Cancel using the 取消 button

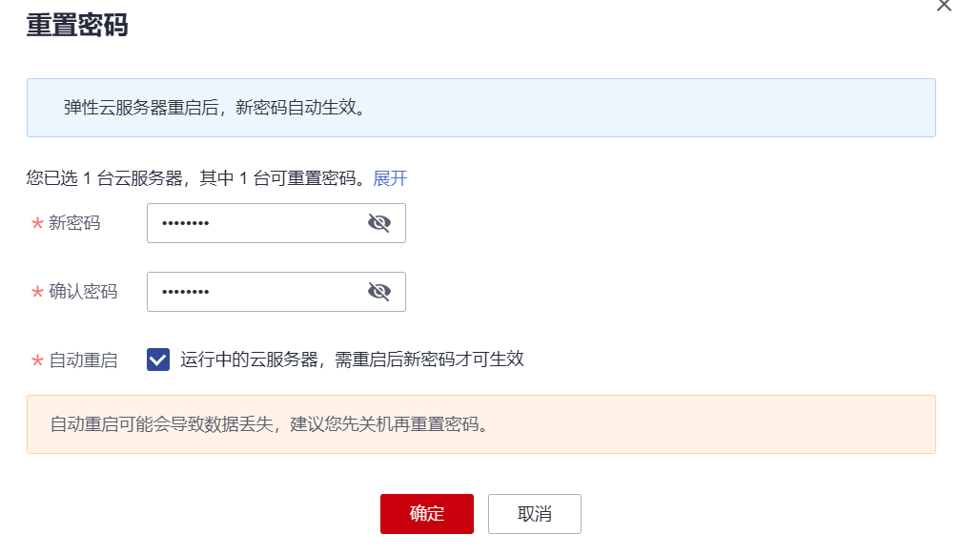[x=535, y=514]
